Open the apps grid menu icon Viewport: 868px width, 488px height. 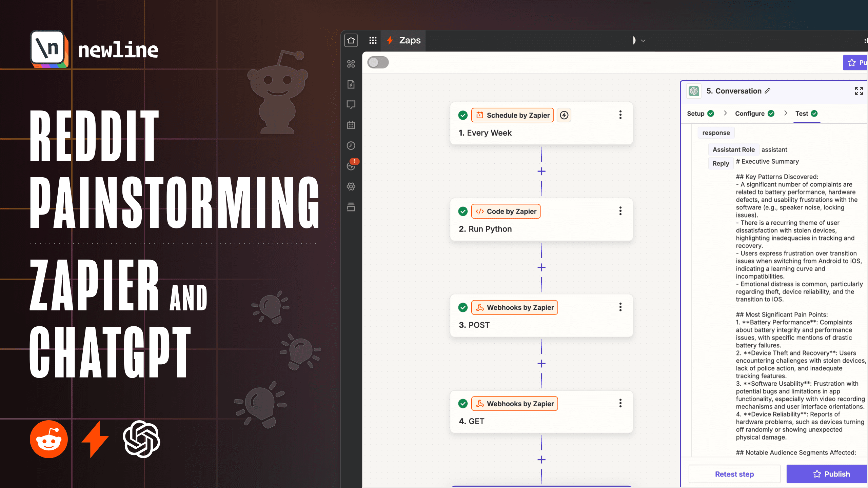click(x=373, y=40)
